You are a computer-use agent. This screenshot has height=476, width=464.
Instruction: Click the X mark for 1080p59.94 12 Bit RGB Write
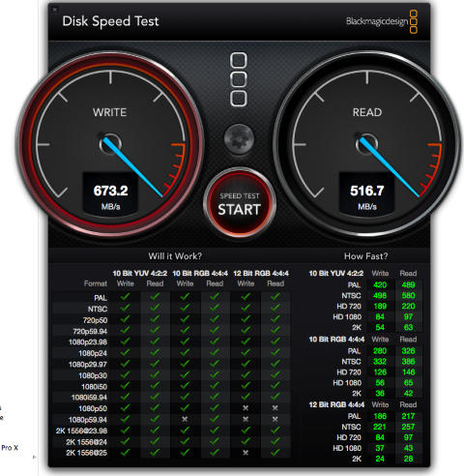tap(246, 419)
